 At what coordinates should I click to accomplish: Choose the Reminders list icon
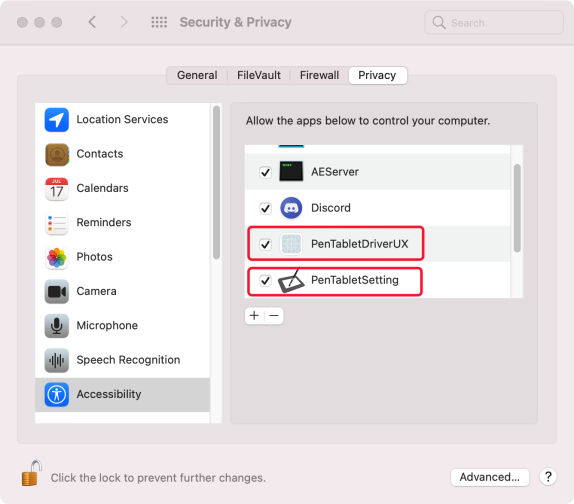56,223
